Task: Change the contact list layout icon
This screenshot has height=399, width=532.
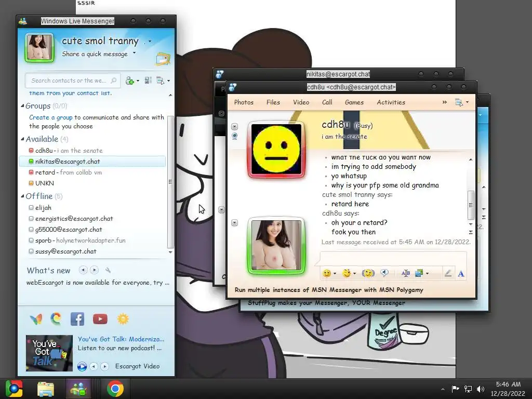Action: tap(148, 81)
